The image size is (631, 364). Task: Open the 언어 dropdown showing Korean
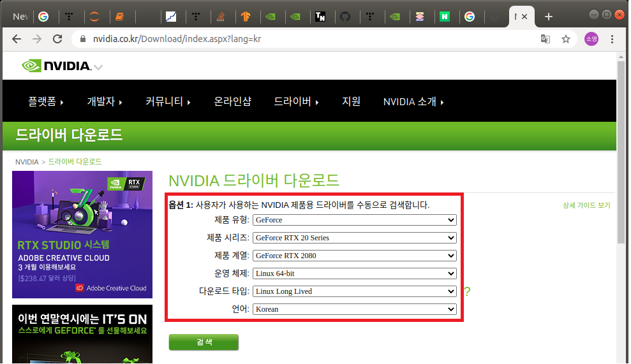(355, 309)
